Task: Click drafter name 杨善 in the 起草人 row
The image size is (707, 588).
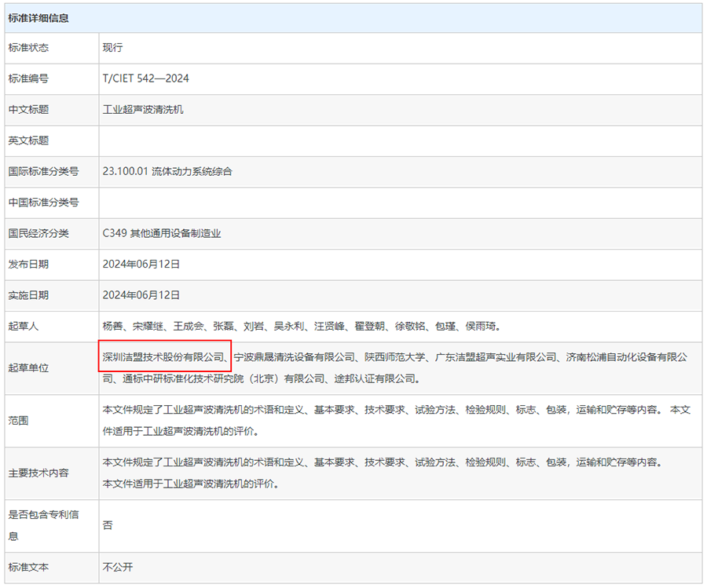Action: (112, 326)
